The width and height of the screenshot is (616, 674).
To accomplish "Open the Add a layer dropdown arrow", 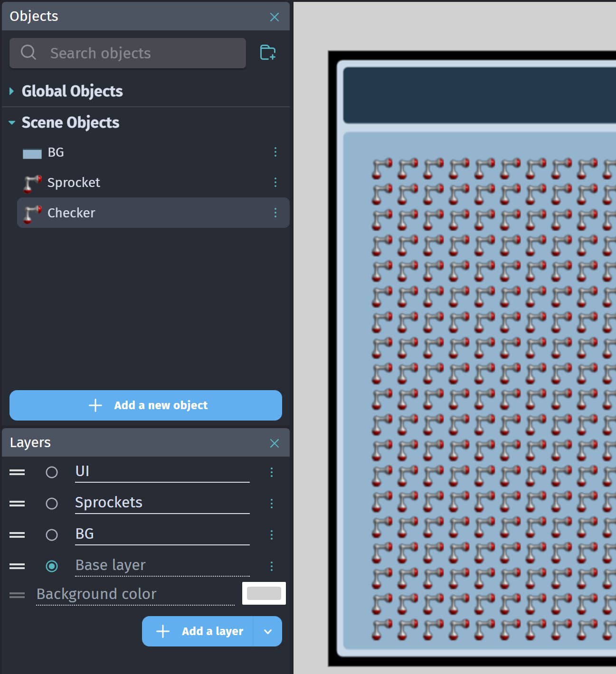I will pyautogui.click(x=268, y=631).
